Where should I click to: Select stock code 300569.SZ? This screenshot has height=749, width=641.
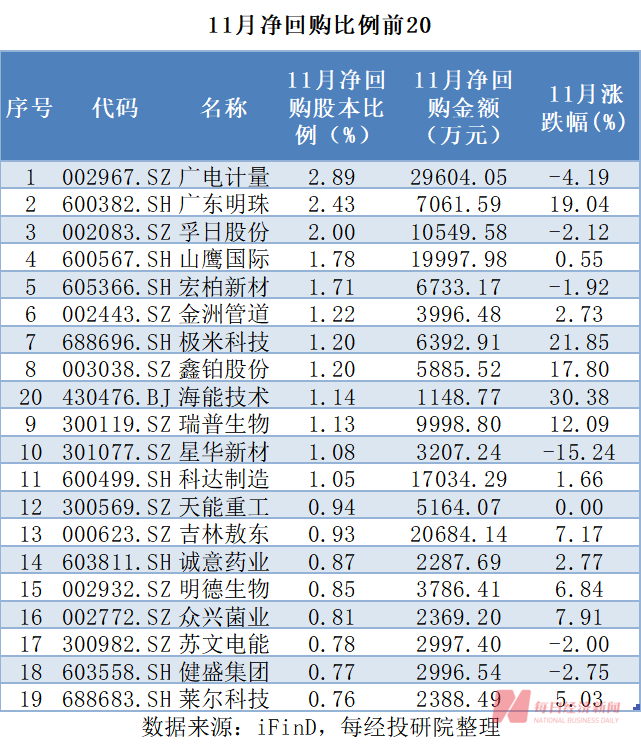[117, 507]
